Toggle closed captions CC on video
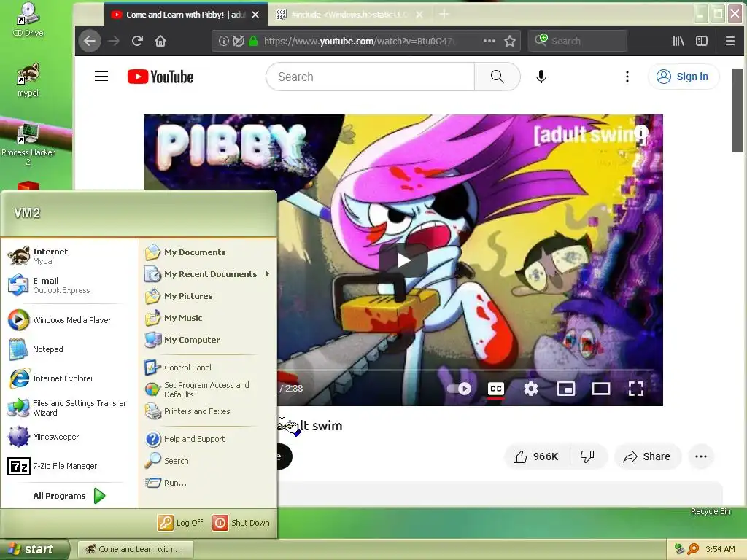Screen dimensions: 747x560 (x=496, y=389)
